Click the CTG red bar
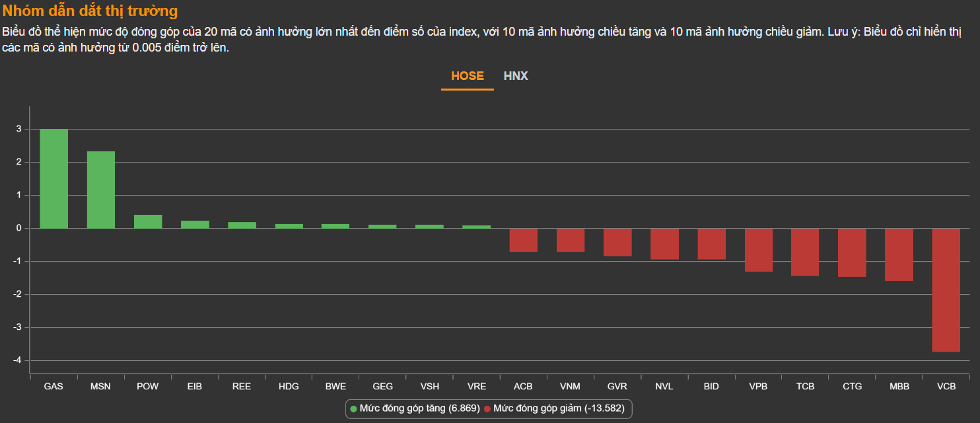 click(852, 252)
